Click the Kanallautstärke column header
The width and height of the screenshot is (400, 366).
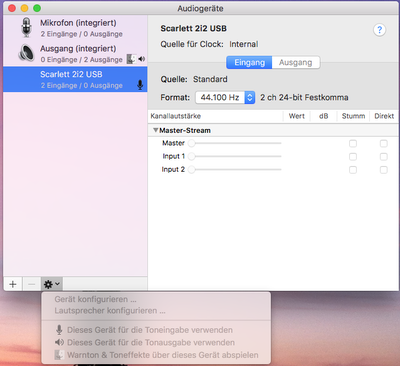[176, 116]
